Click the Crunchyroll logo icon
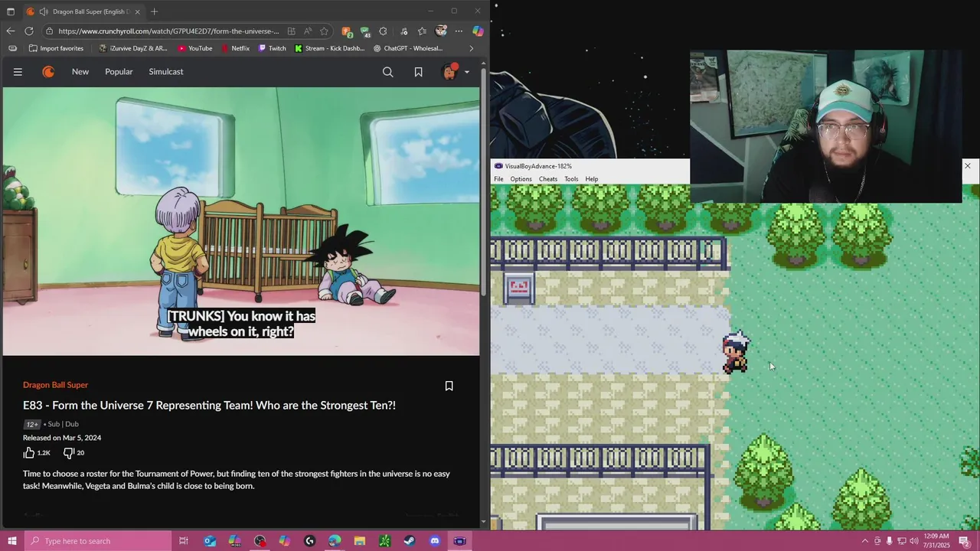The height and width of the screenshot is (551, 980). point(48,72)
